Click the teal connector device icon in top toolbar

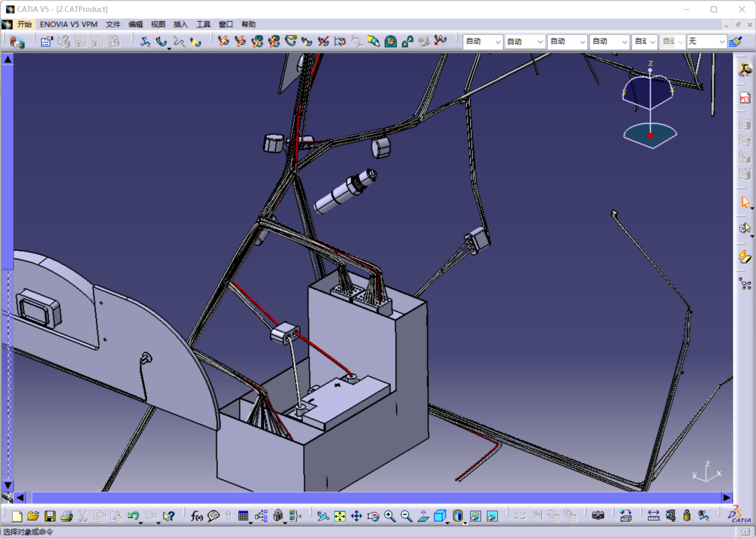(391, 42)
